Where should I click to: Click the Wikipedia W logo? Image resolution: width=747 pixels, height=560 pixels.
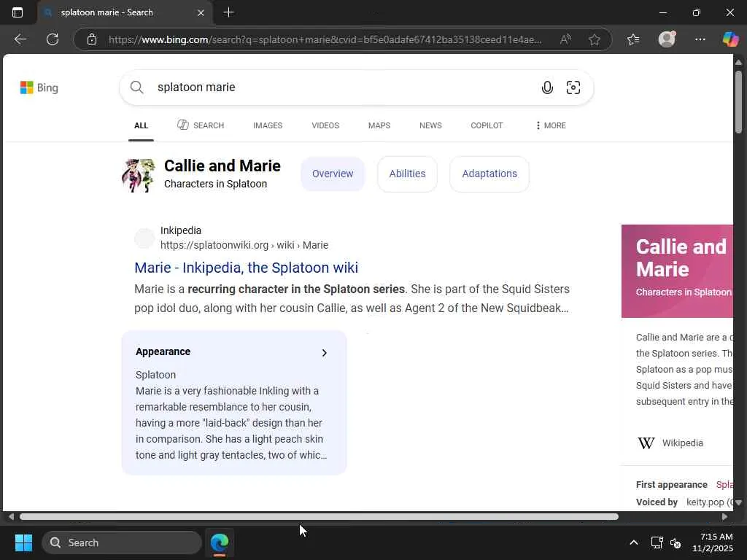[646, 443]
